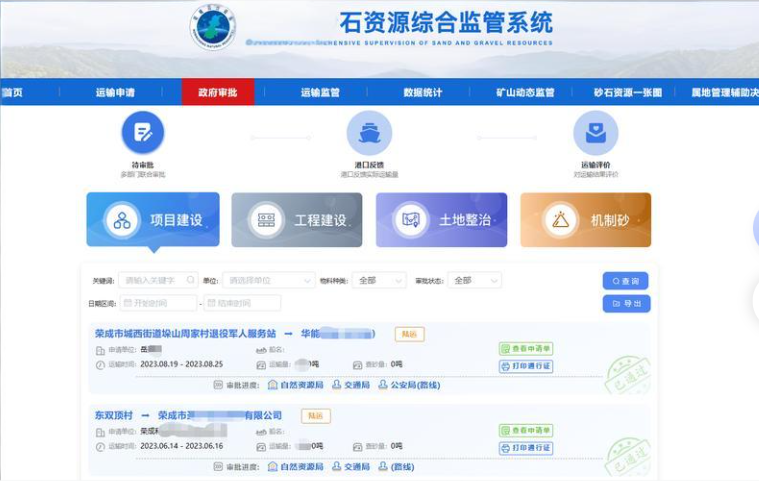
Task: Open the 数据统计 nav tab
Action: tap(423, 92)
